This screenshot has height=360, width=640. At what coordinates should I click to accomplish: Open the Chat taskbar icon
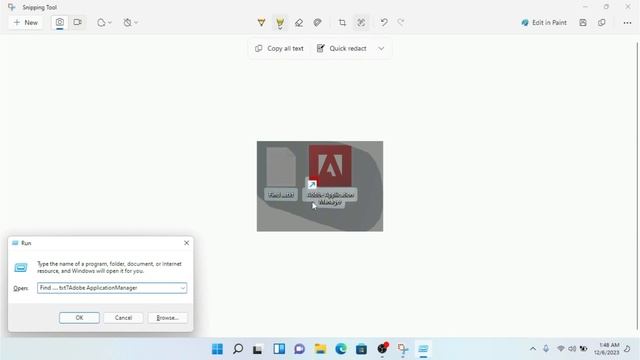point(300,349)
